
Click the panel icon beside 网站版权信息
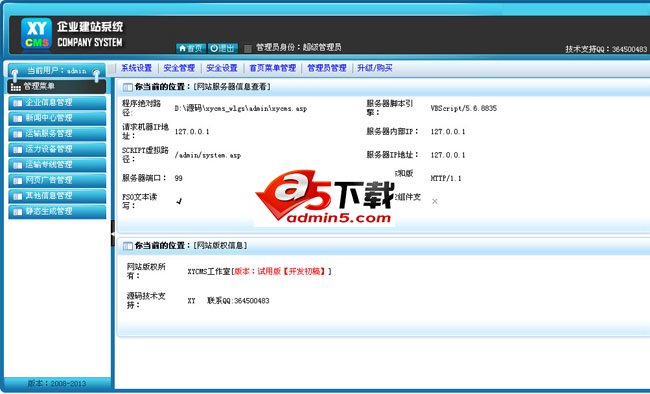click(x=128, y=246)
